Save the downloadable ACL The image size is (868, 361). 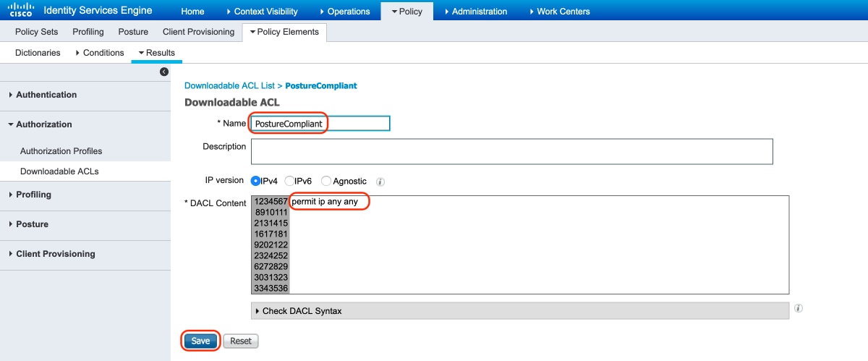coord(200,341)
